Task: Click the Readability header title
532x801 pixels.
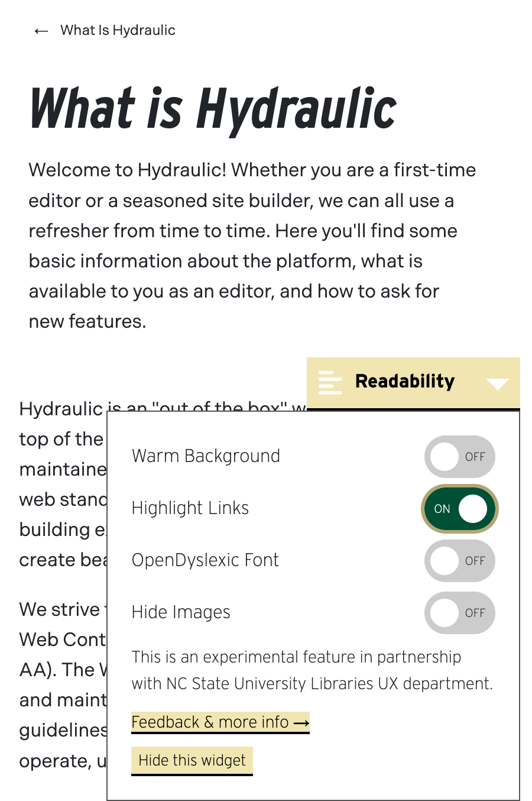Action: (405, 382)
